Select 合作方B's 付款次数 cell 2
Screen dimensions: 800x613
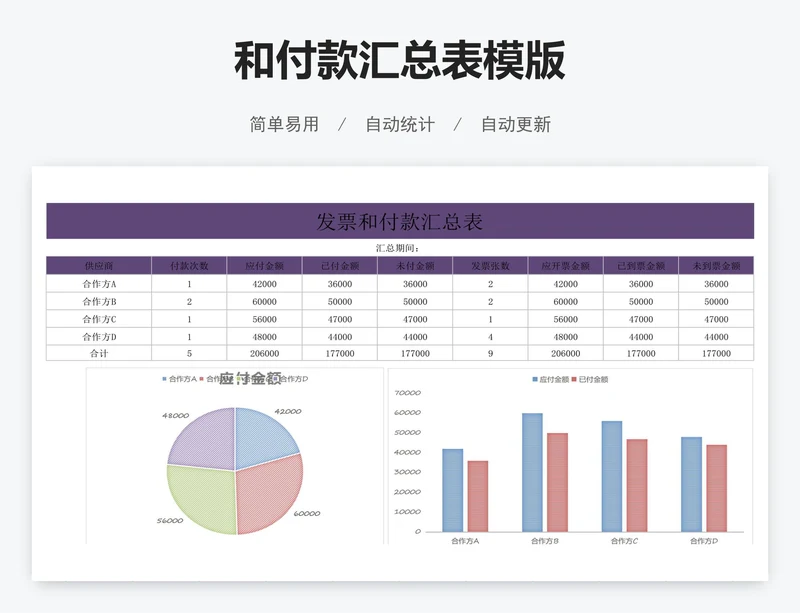[189, 302]
